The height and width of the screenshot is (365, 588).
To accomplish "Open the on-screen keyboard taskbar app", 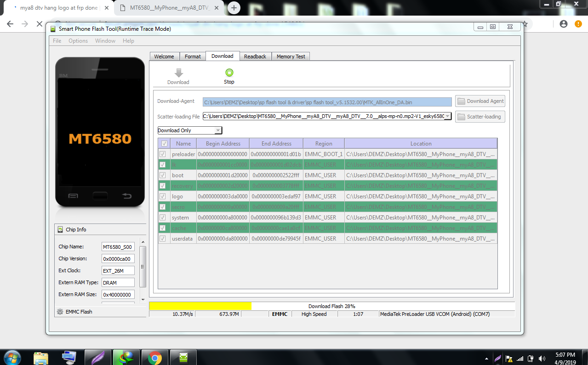I will (x=69, y=357).
